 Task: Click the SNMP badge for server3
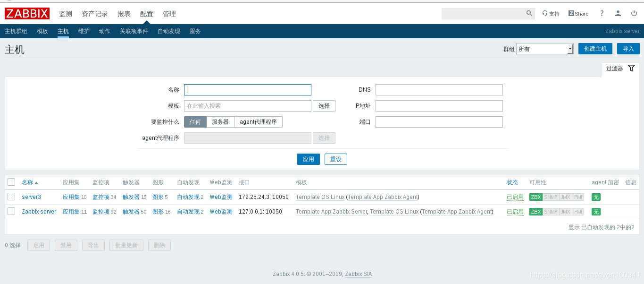[551, 197]
